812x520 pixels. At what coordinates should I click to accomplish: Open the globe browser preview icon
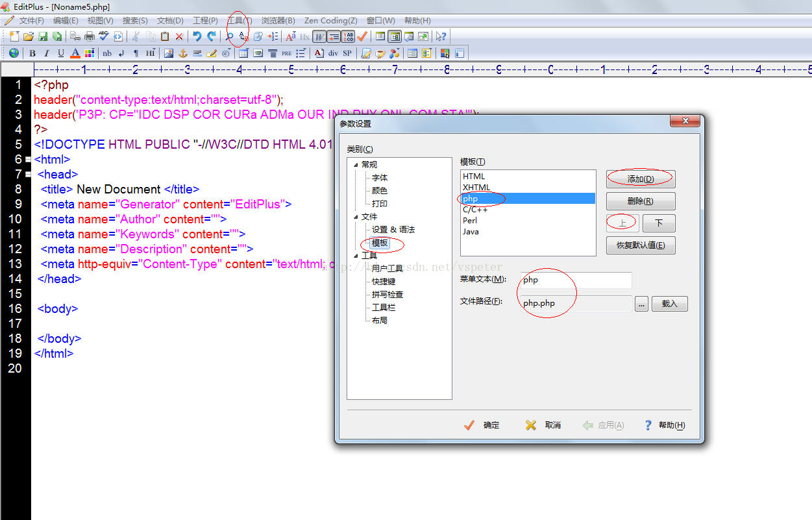point(14,53)
